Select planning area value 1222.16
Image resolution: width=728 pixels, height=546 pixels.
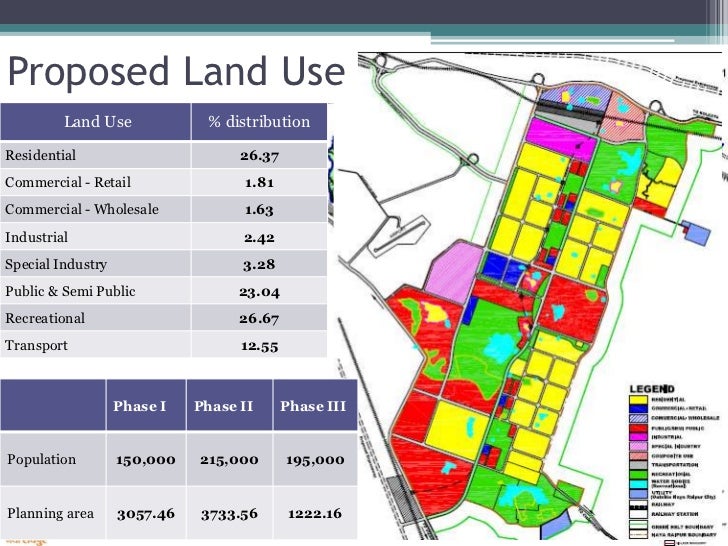(315, 514)
